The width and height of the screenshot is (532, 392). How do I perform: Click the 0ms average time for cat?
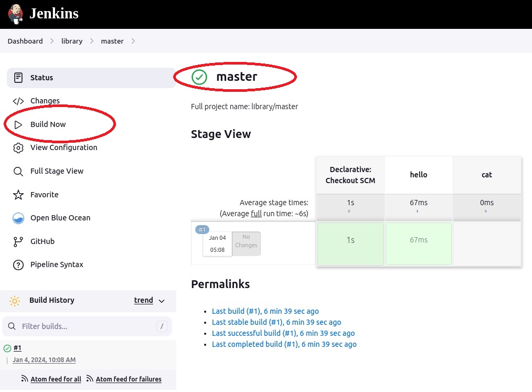(x=487, y=203)
